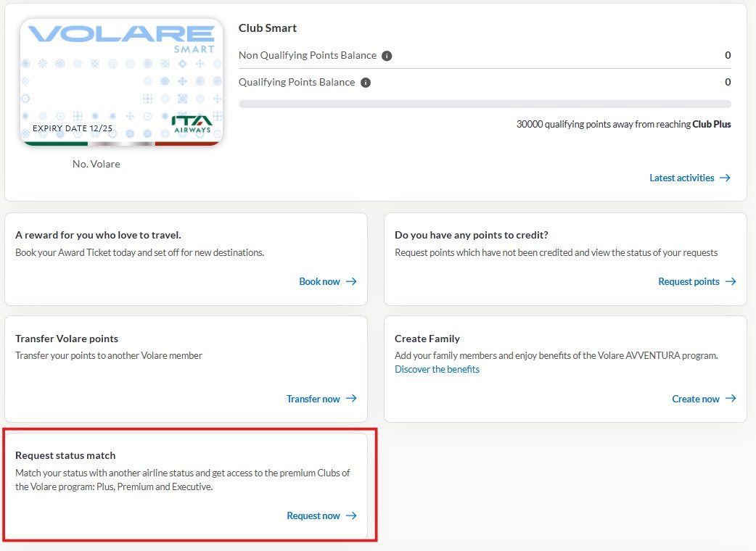Click the 'Match your status with another airline' description

point(183,480)
